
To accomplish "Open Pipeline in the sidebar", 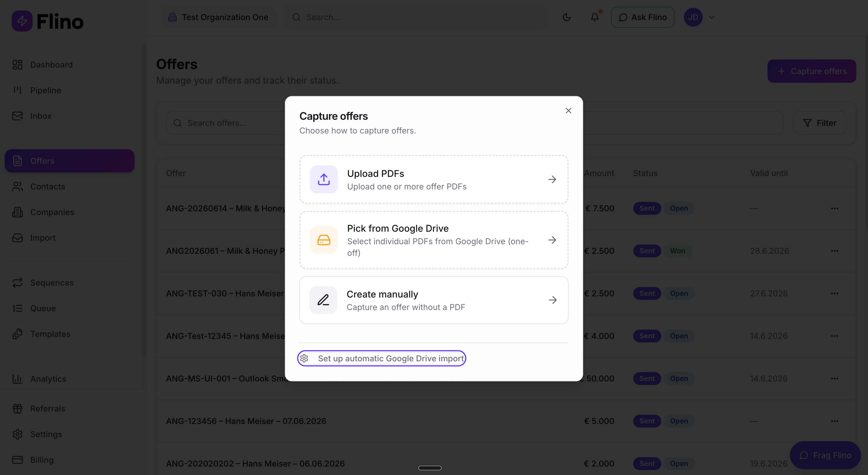I will 69,90.
